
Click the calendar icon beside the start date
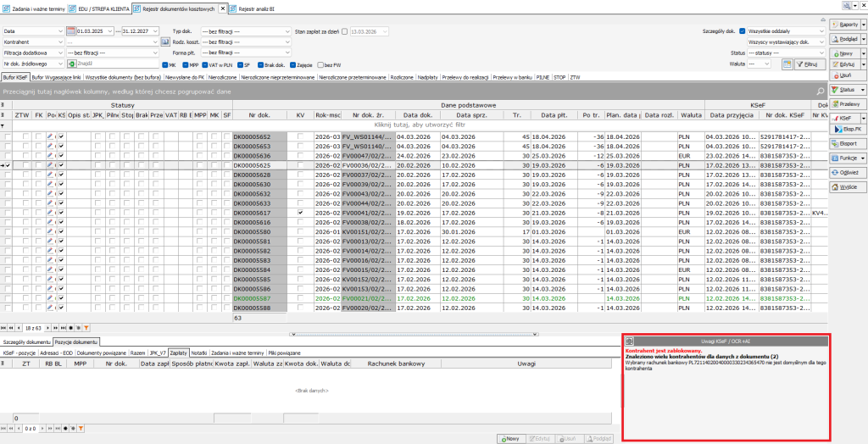[71, 31]
